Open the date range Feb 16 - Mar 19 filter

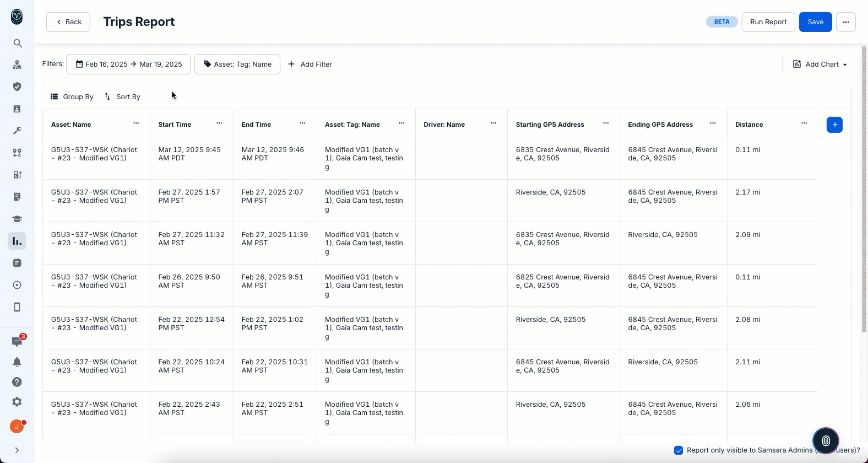(x=128, y=64)
